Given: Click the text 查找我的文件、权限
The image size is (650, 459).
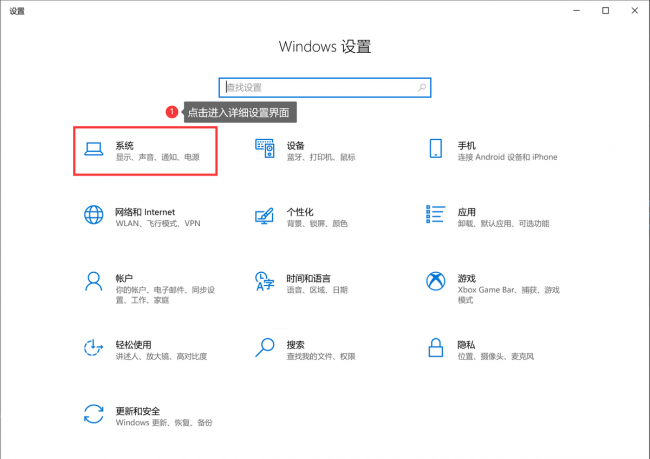Looking at the screenshot, I should click(321, 356).
